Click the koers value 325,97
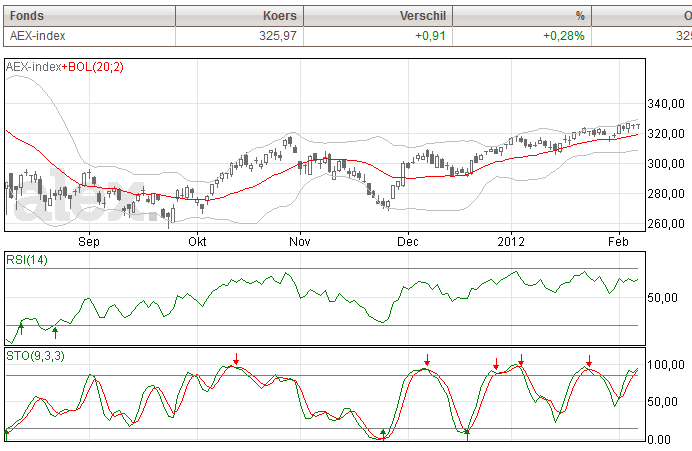The image size is (692, 451). (x=278, y=36)
